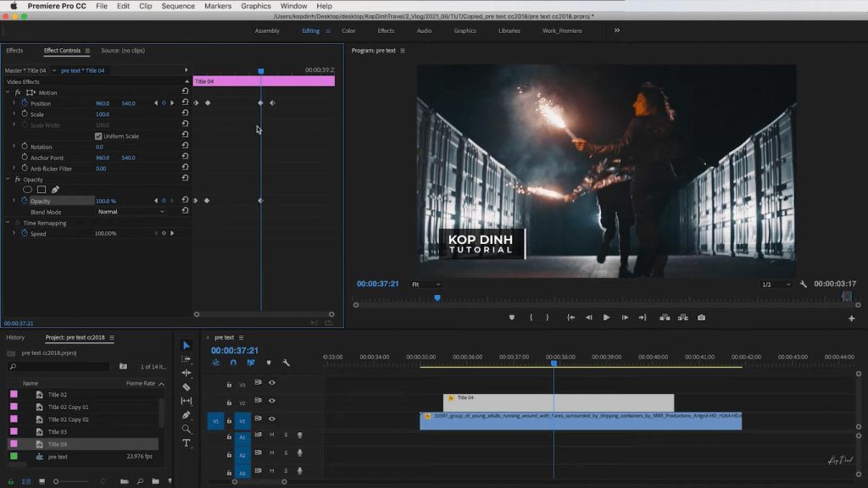This screenshot has height=488, width=868.
Task: Hide track V2 with its eye icon
Action: point(272,402)
